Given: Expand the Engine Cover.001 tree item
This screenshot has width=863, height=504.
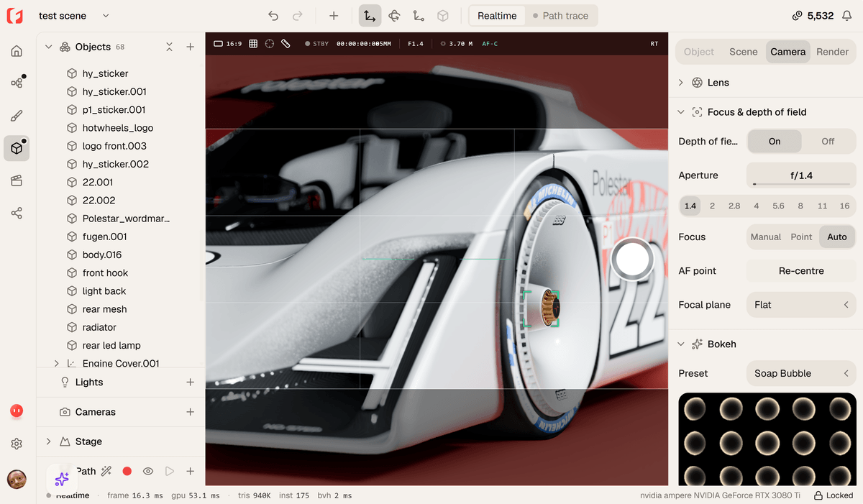Looking at the screenshot, I should (57, 364).
